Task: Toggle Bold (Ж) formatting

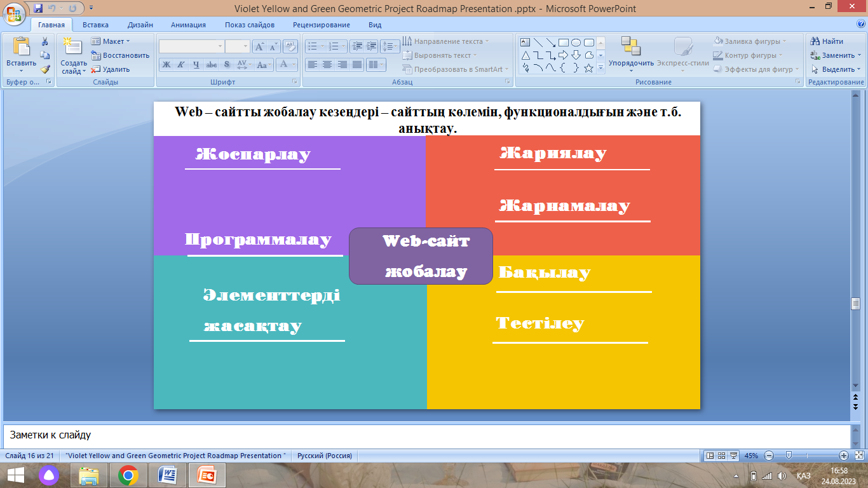Action: 166,64
